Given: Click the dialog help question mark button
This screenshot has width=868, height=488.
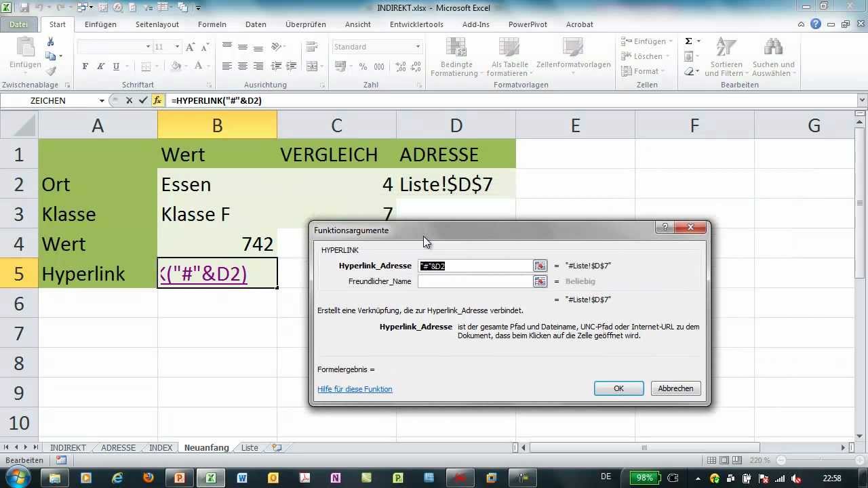Looking at the screenshot, I should [x=665, y=228].
